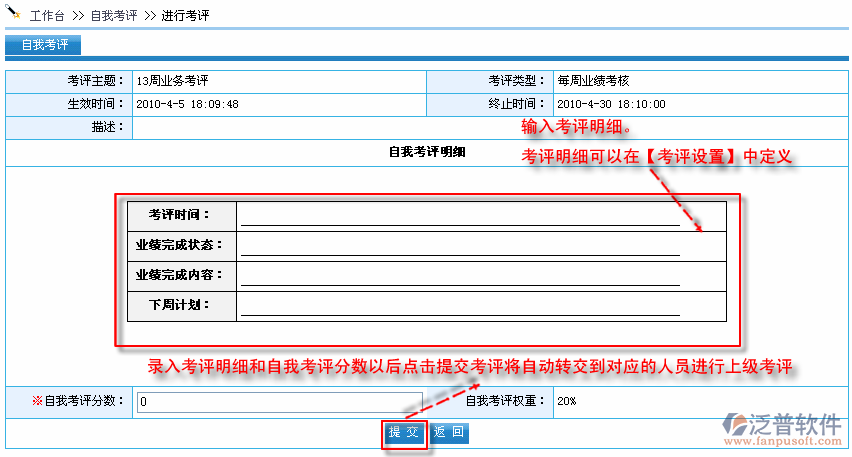Click the 业绩完成内容 input line
852x457 pixels.
460,276
